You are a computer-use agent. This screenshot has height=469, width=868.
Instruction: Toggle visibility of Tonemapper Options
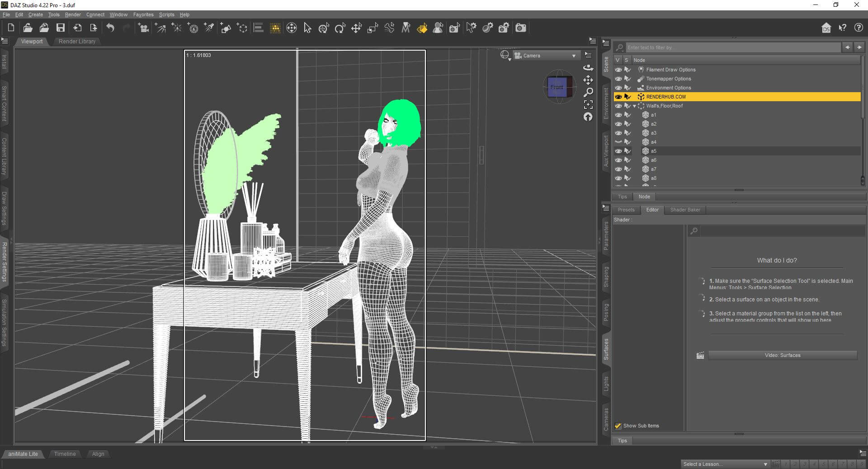(618, 79)
